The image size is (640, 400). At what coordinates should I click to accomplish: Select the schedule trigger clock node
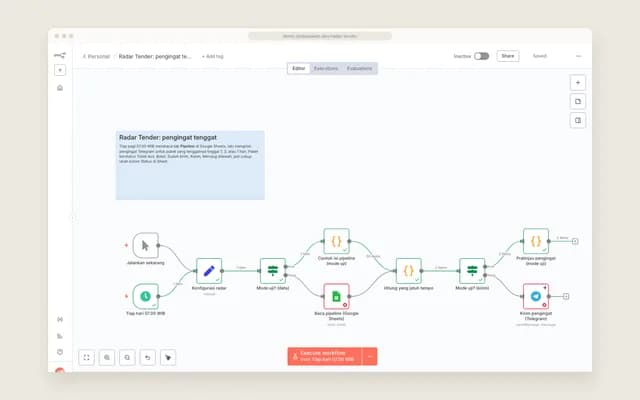pos(145,296)
